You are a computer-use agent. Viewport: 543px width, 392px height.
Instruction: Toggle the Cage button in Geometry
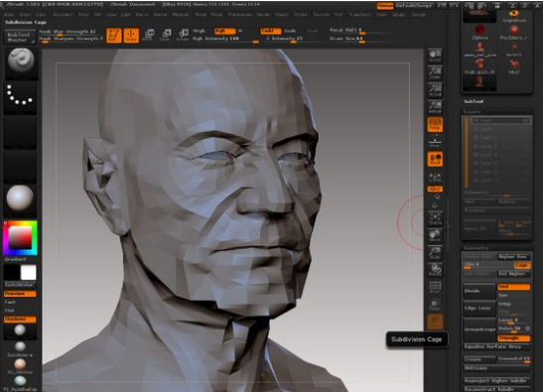[x=521, y=265]
